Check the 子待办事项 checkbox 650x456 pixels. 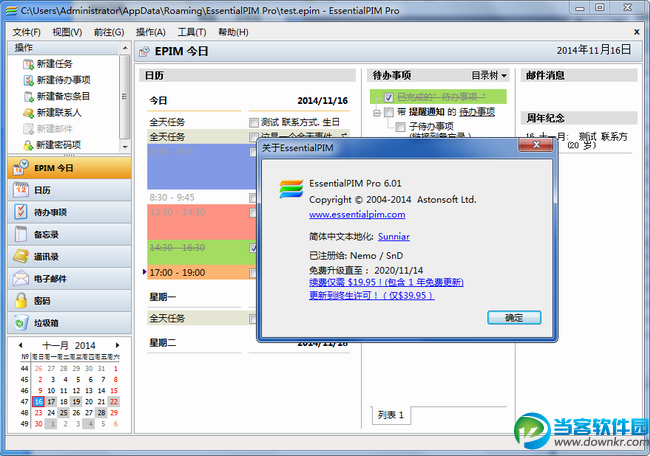click(x=400, y=126)
